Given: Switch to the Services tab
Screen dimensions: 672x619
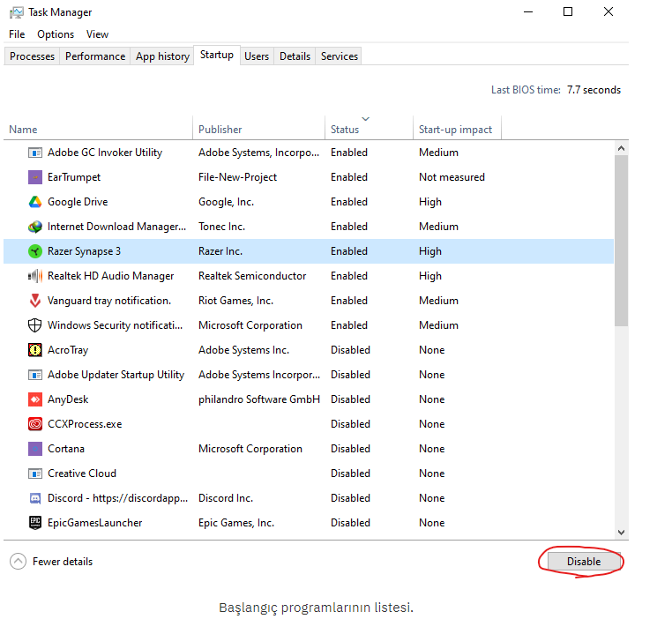Looking at the screenshot, I should [340, 56].
